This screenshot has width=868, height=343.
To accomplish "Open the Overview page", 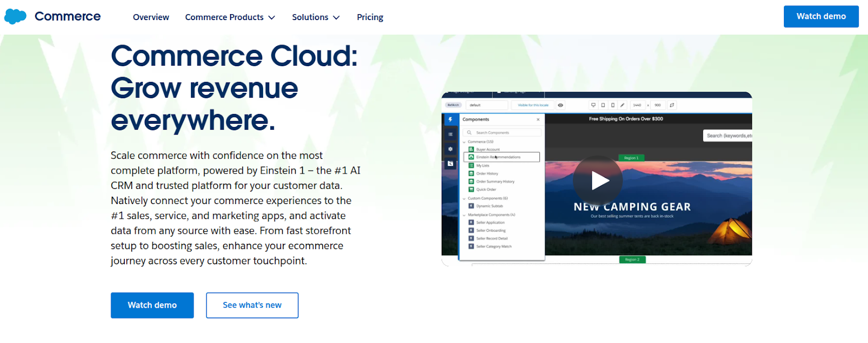I will [151, 17].
